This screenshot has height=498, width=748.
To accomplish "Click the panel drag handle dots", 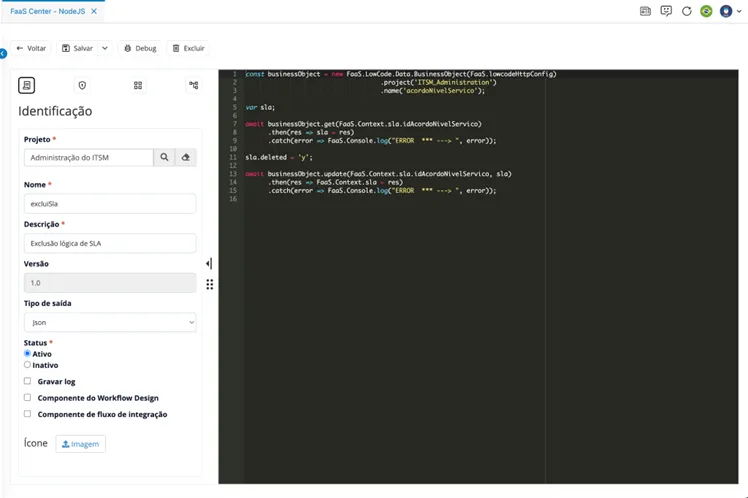I will click(209, 284).
